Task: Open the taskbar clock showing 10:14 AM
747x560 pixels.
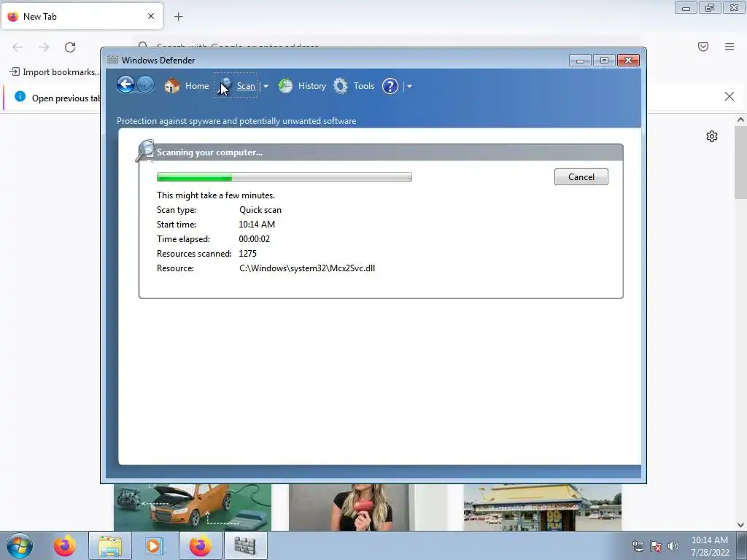Action: pos(710,546)
